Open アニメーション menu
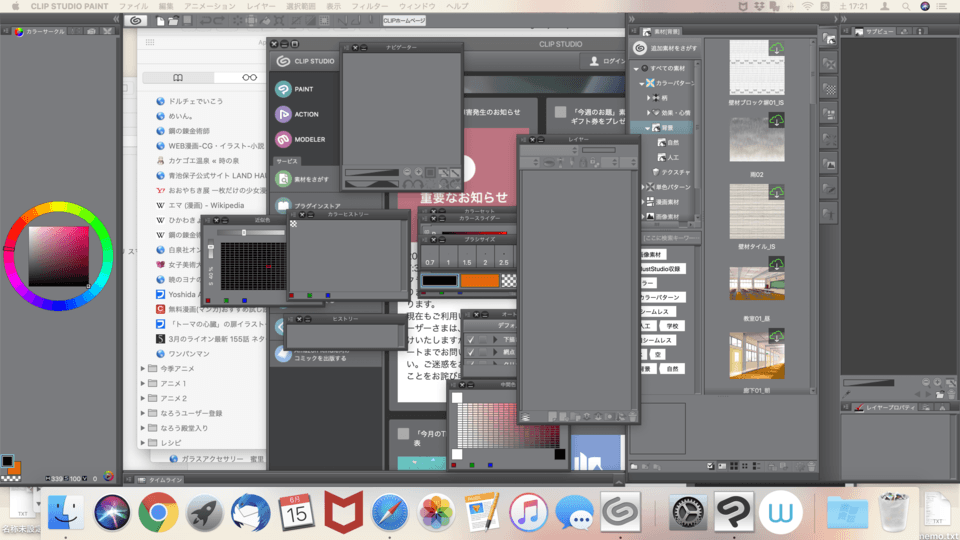 (x=209, y=6)
